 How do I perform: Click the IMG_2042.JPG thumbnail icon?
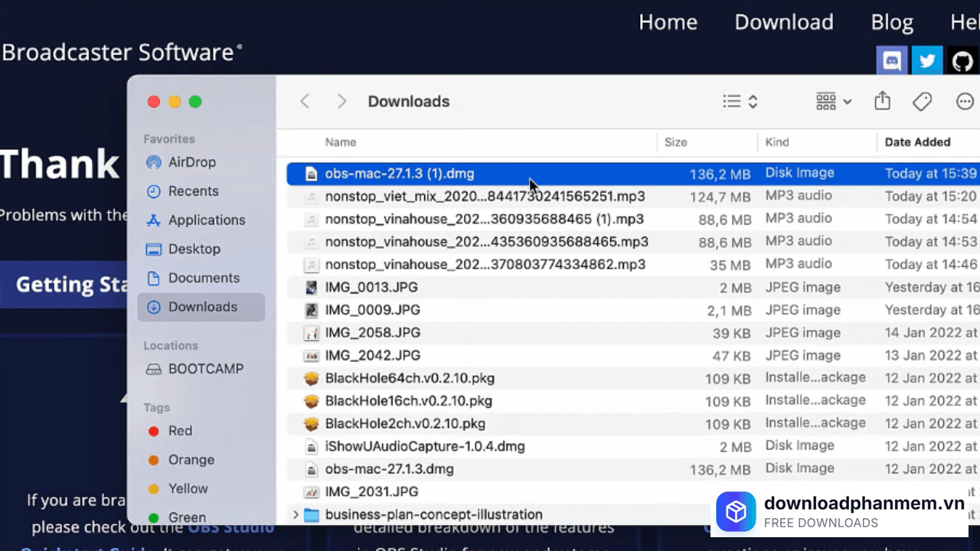[x=311, y=356]
